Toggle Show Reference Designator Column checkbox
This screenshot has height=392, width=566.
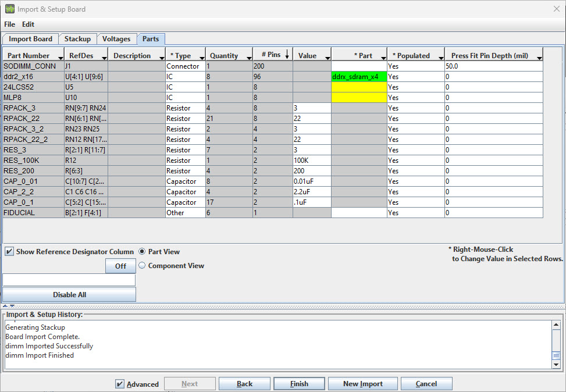point(9,252)
